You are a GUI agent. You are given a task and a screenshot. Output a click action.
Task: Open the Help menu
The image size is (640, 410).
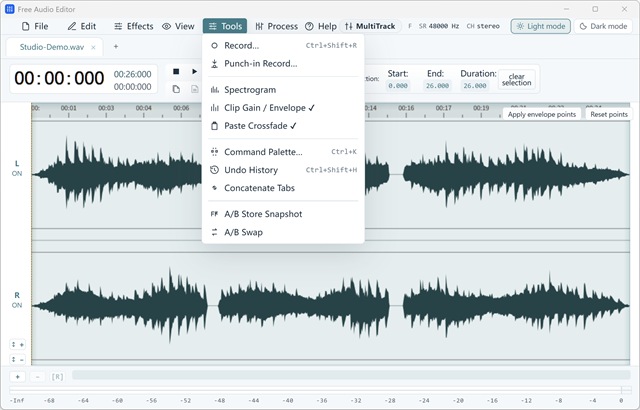pyautogui.click(x=321, y=26)
